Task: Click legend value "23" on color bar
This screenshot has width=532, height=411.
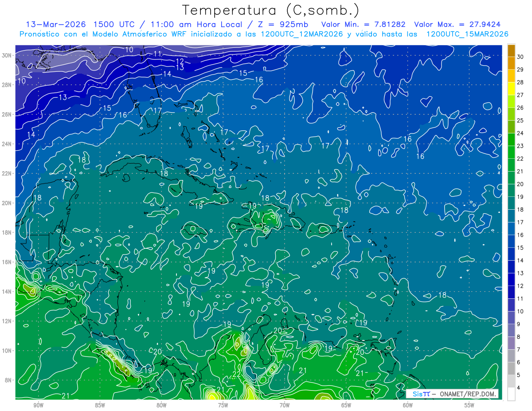Action: click(x=520, y=146)
